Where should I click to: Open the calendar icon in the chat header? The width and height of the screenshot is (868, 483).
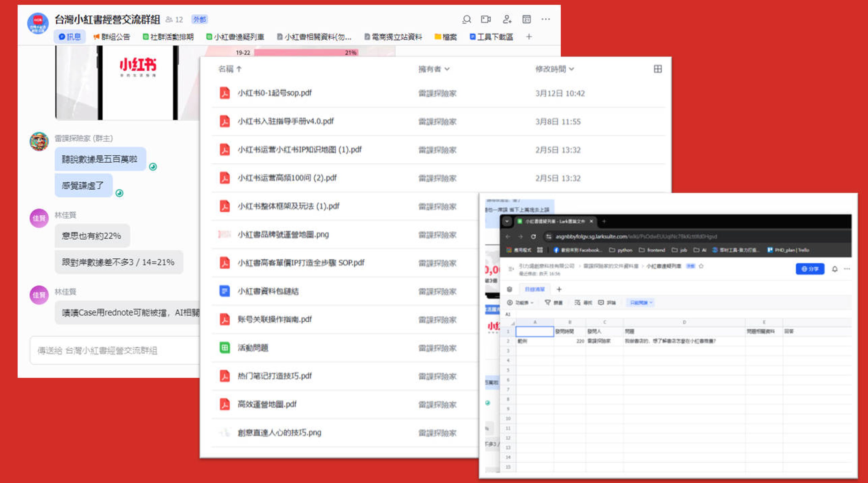[526, 20]
